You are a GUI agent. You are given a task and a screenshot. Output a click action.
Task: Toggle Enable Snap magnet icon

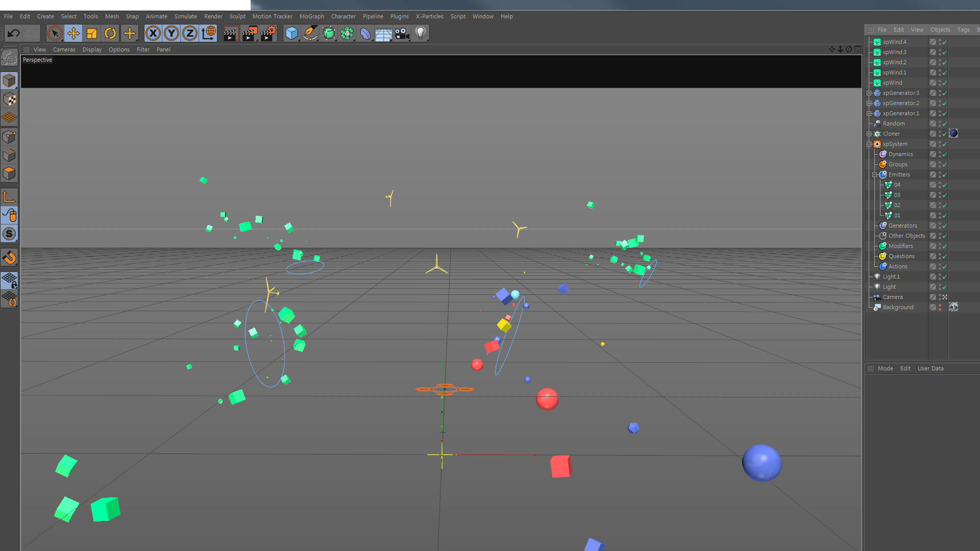[9, 258]
